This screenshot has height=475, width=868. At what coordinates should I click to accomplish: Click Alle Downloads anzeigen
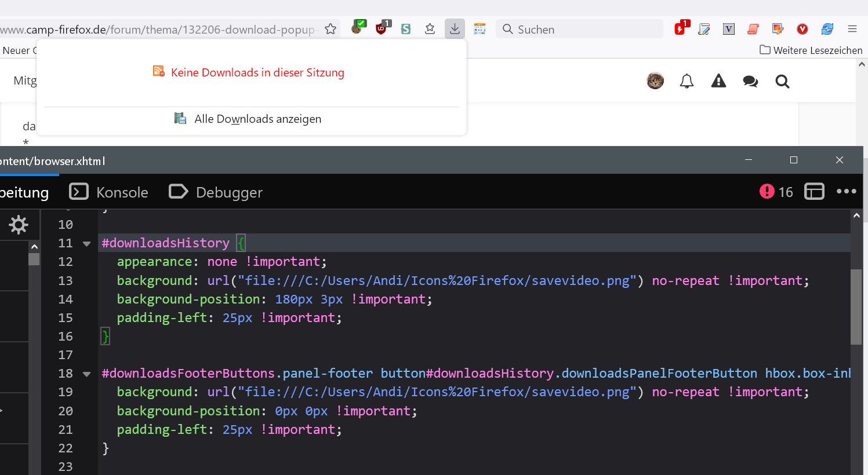(x=257, y=119)
